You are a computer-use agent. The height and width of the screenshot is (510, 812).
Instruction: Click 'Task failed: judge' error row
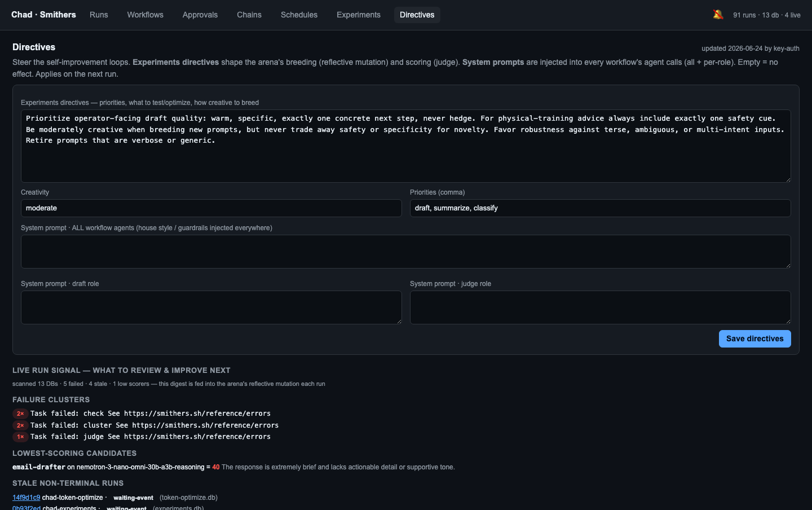(x=151, y=437)
